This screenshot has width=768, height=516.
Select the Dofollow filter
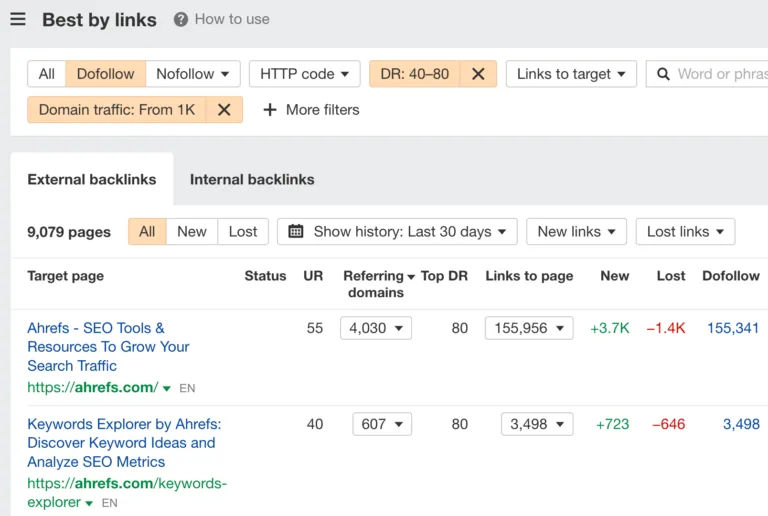[x=105, y=74]
